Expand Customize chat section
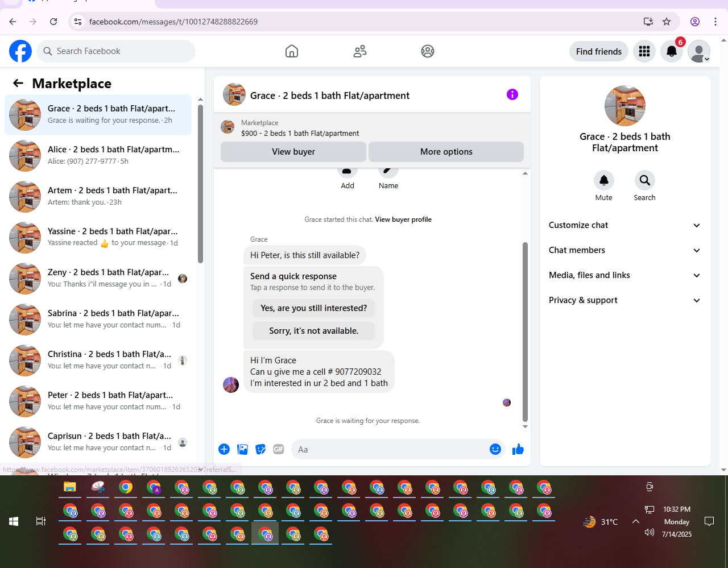This screenshot has width=728, height=568. [624, 225]
